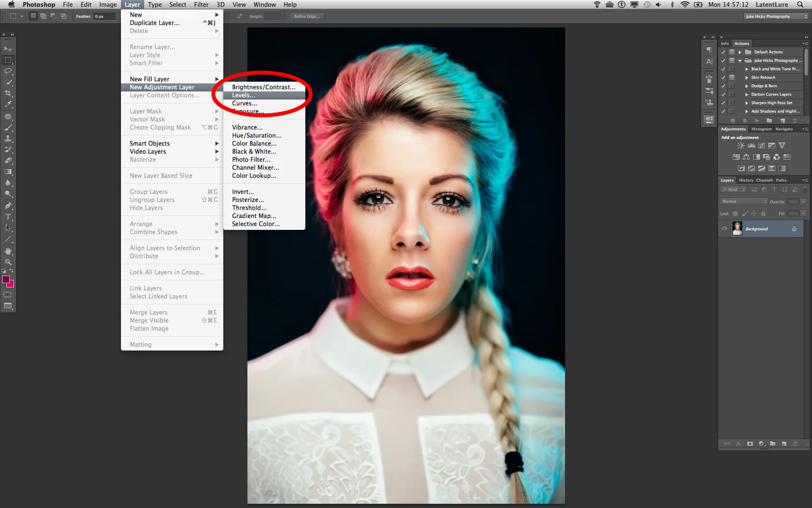Click the Refine Edge... button
812x508 pixels.
pyautogui.click(x=307, y=17)
